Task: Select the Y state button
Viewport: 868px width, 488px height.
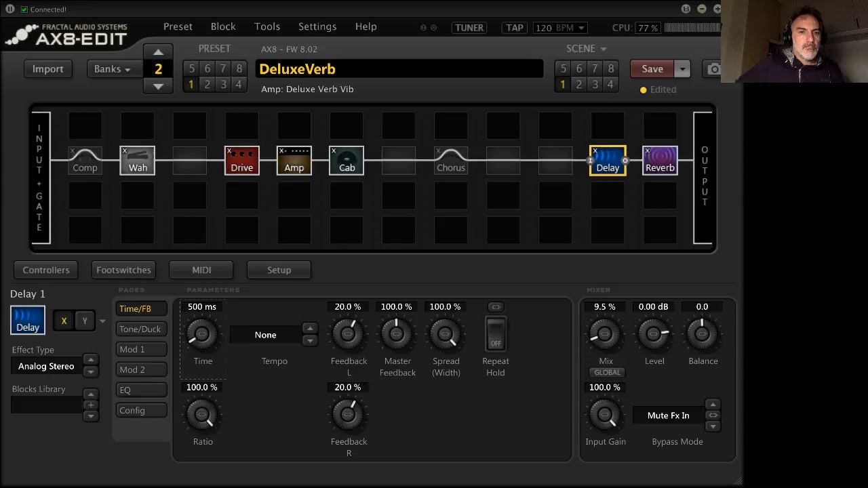Action: pos(85,321)
